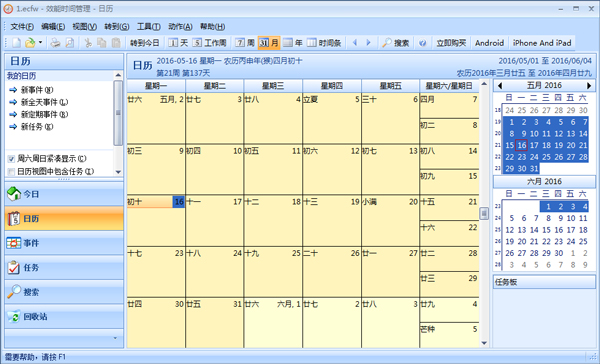Select May 16 in mini calendar

[x=522, y=145]
